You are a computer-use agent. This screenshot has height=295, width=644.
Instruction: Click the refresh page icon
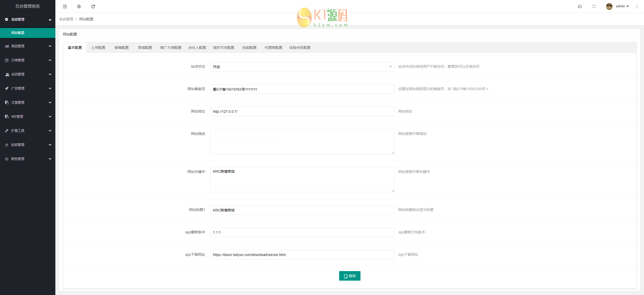pos(93,7)
